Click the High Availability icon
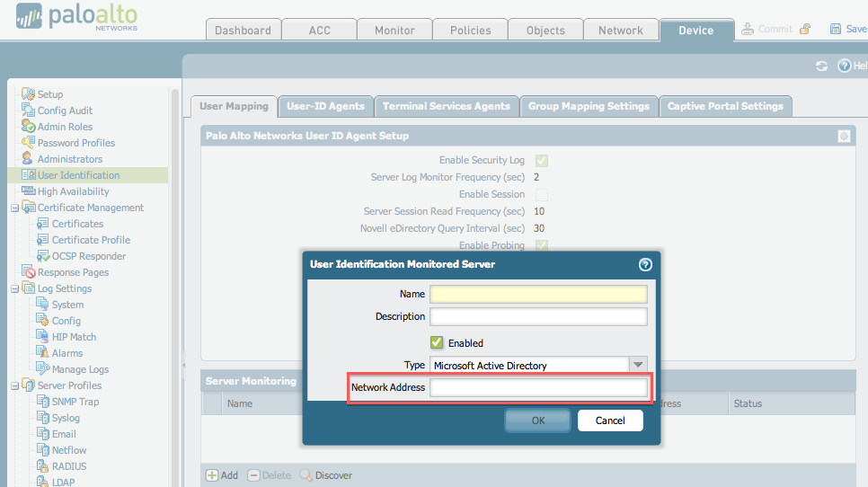The width and height of the screenshot is (868, 487). pyautogui.click(x=28, y=190)
